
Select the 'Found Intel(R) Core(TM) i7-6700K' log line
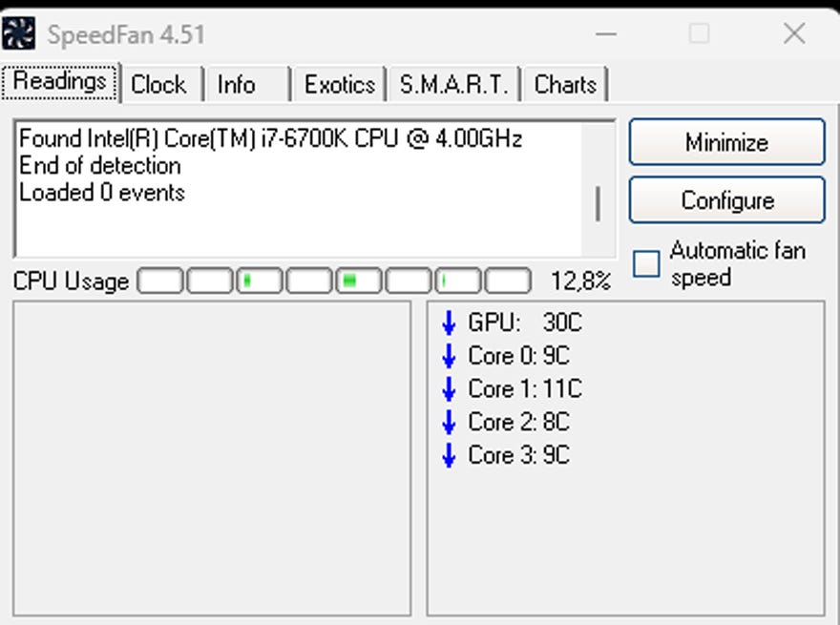click(270, 138)
